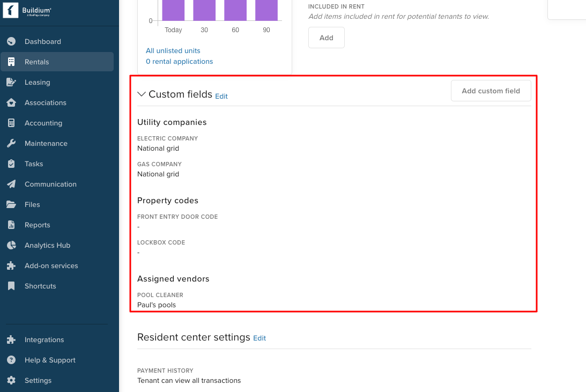Navigate to Reports
The width and height of the screenshot is (586, 392).
[x=37, y=225]
